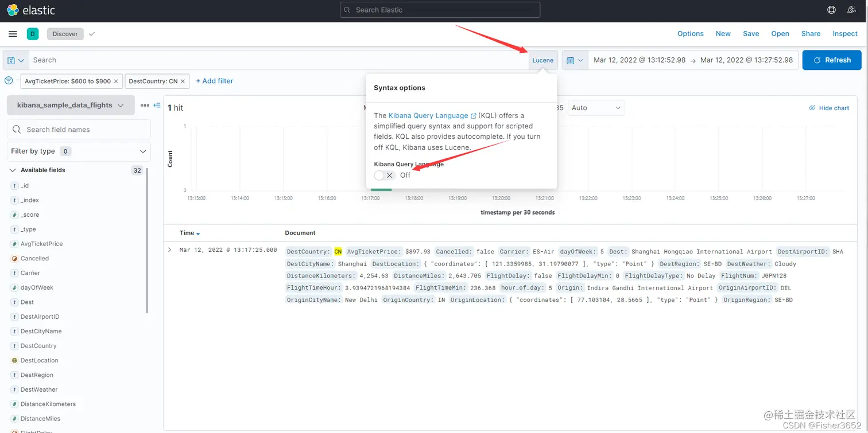This screenshot has height=433, width=868.
Task: Open the saved query menu icon
Action: pyautogui.click(x=16, y=60)
